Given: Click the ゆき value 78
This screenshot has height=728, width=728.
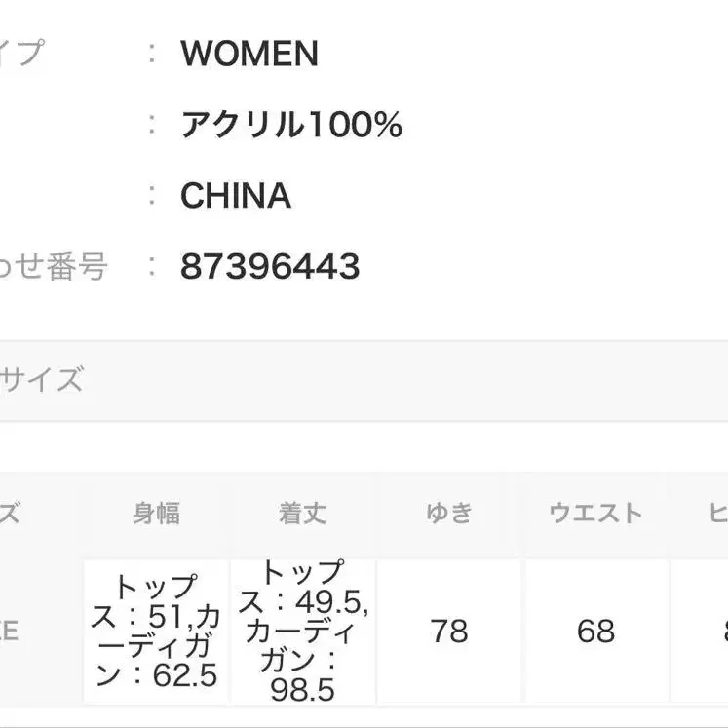Looking at the screenshot, I should [449, 632].
